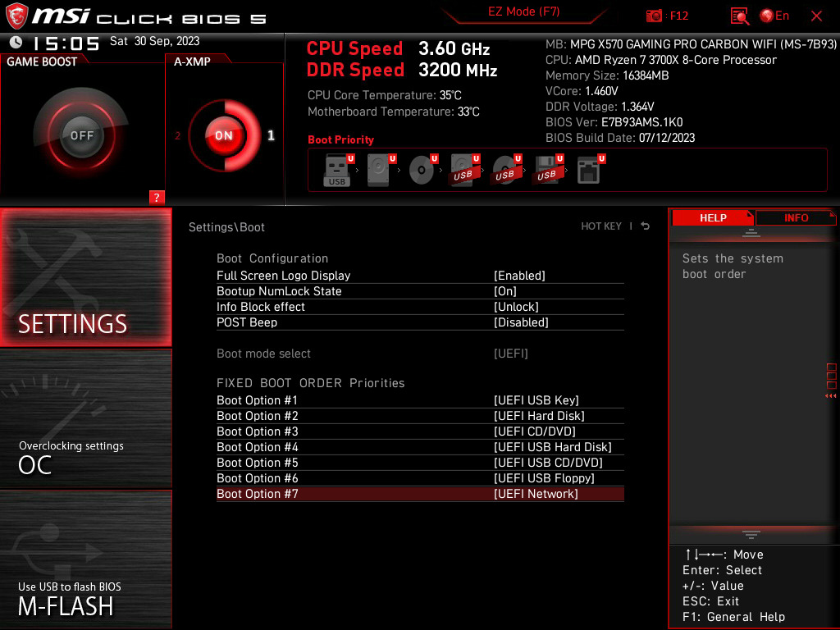The image size is (840, 630).
Task: Click the CPU Speed 3.60 GHz readout
Action: coord(398,48)
